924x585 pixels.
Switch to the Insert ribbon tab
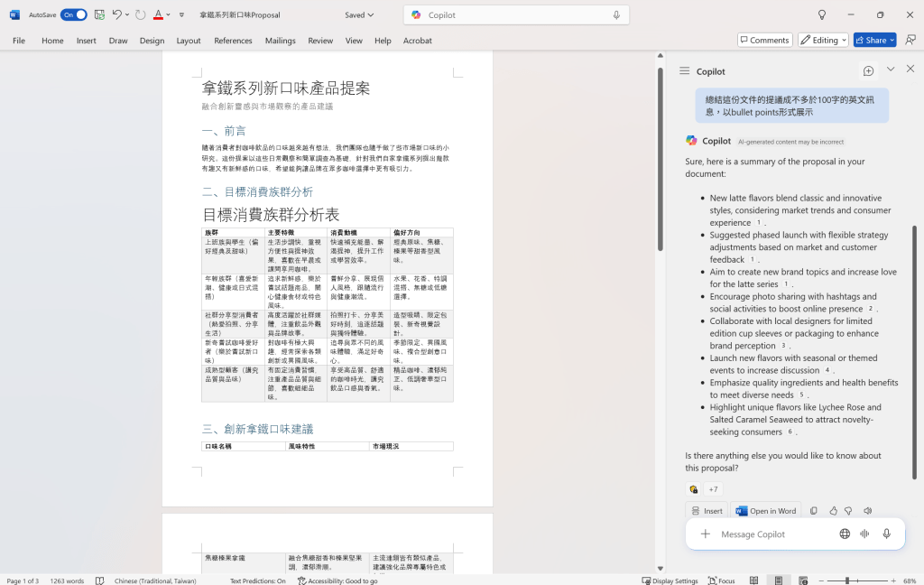(x=86, y=40)
